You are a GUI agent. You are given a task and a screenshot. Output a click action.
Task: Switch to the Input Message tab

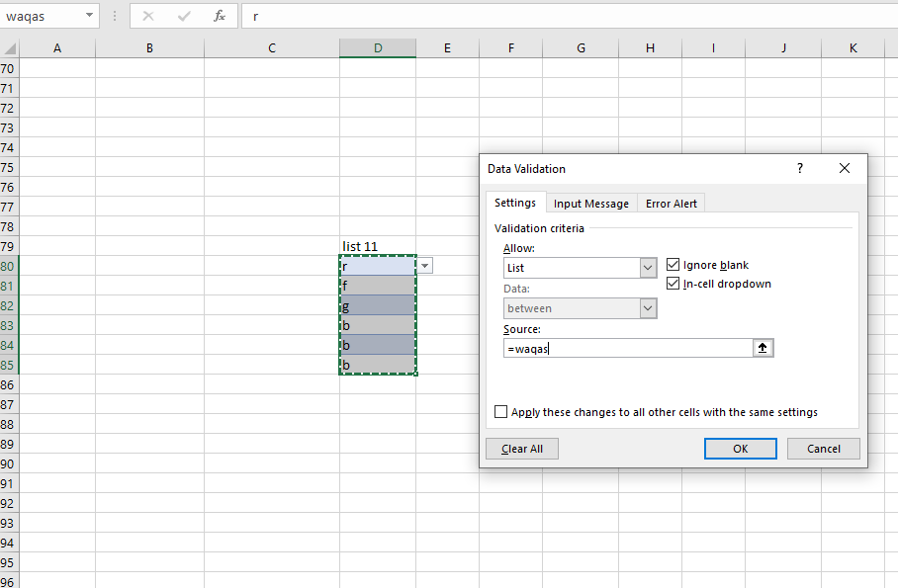591,203
